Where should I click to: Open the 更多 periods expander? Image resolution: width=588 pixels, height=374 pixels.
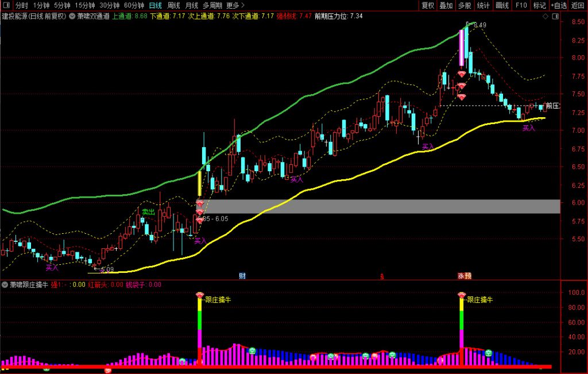click(x=235, y=6)
